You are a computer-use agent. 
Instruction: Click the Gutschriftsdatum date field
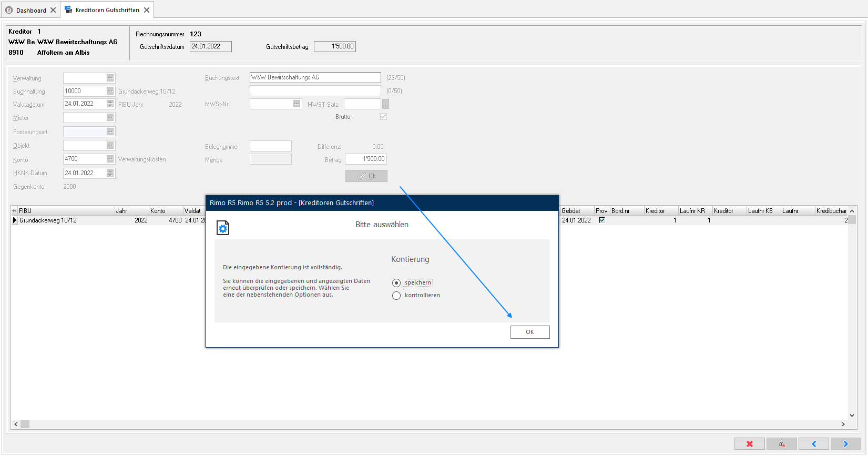click(x=211, y=46)
